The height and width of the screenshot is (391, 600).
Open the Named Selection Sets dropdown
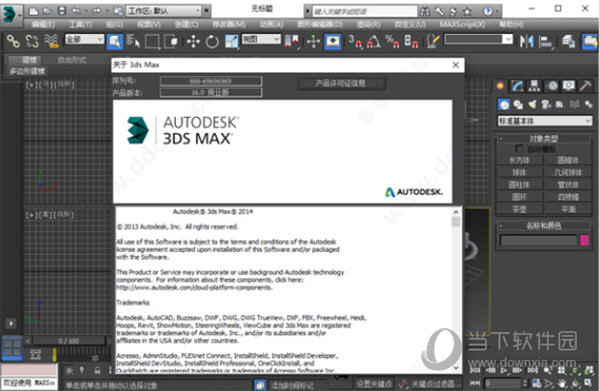click(x=478, y=39)
